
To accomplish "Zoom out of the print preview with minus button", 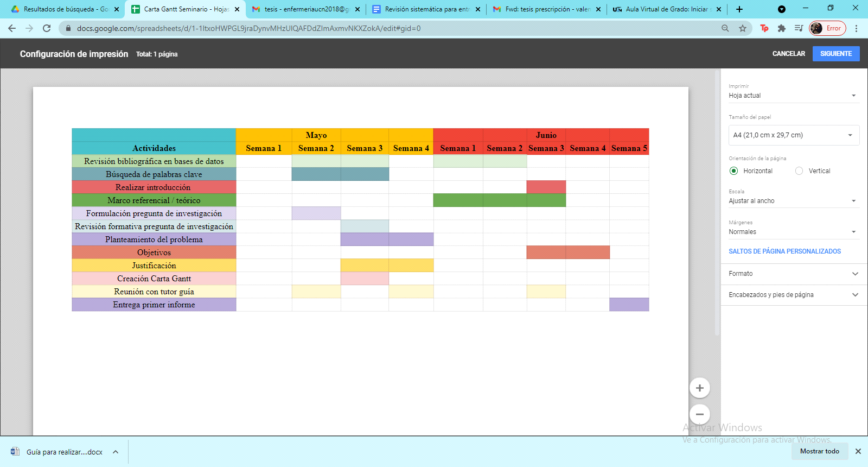I will [699, 414].
